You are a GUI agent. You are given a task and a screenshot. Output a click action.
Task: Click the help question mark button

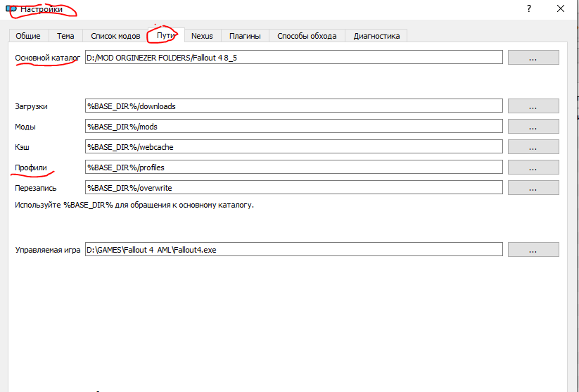[528, 8]
